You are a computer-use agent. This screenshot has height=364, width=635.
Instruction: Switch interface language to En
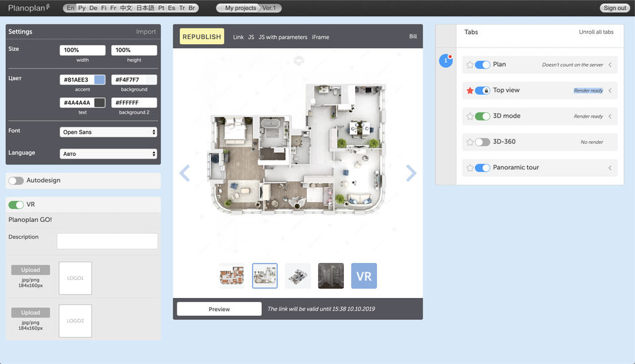click(71, 8)
